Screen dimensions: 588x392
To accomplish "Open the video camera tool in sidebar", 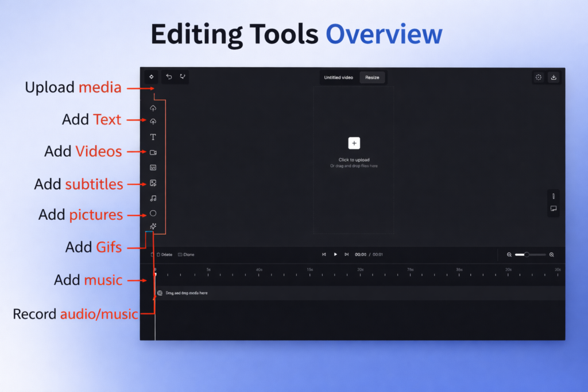I will [x=153, y=153].
